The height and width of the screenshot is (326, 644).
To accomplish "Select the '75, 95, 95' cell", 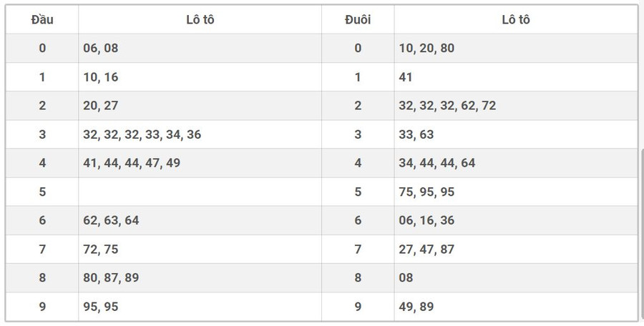I will coord(426,192).
